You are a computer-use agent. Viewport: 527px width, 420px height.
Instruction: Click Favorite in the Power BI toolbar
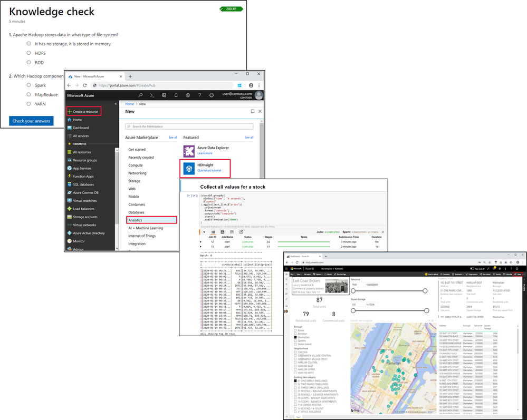point(496,275)
